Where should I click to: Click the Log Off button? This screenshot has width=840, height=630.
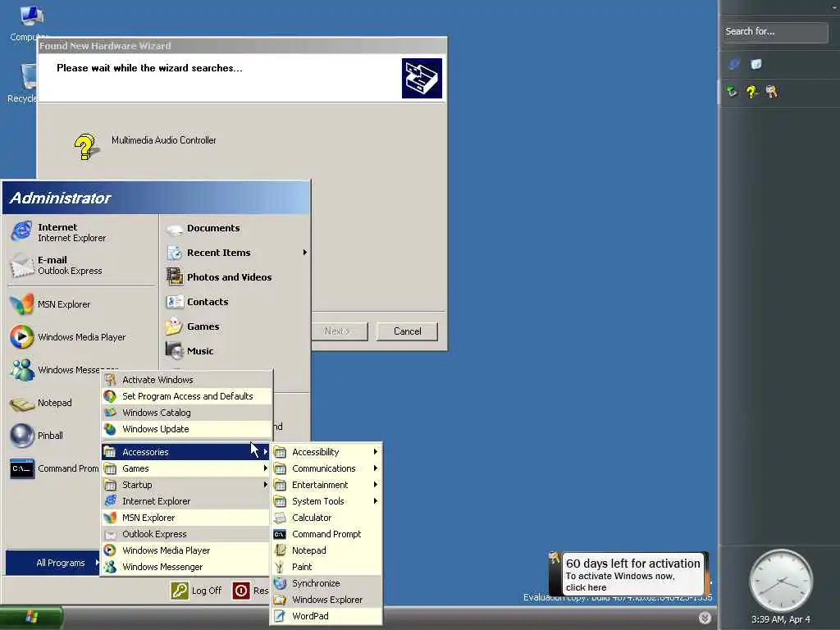[x=196, y=591]
